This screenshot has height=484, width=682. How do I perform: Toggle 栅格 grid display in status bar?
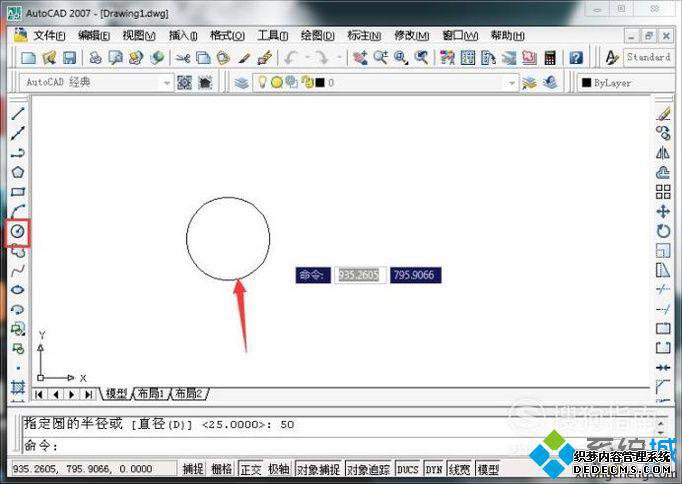point(221,469)
